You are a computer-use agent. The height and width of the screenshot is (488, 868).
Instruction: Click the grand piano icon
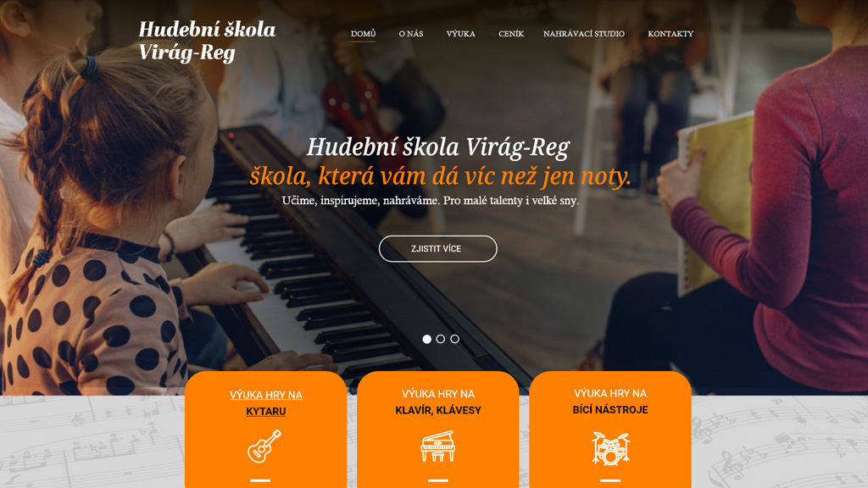tap(437, 446)
